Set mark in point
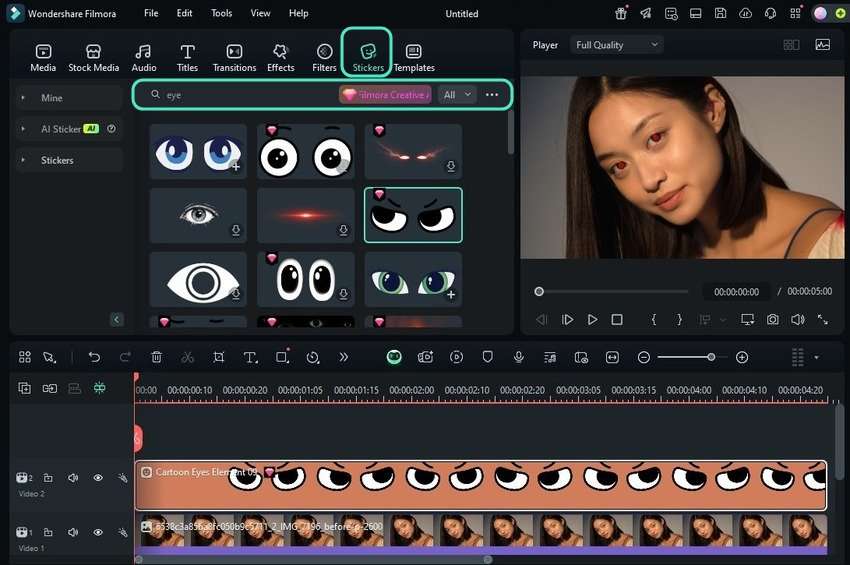850x565 pixels. (654, 319)
